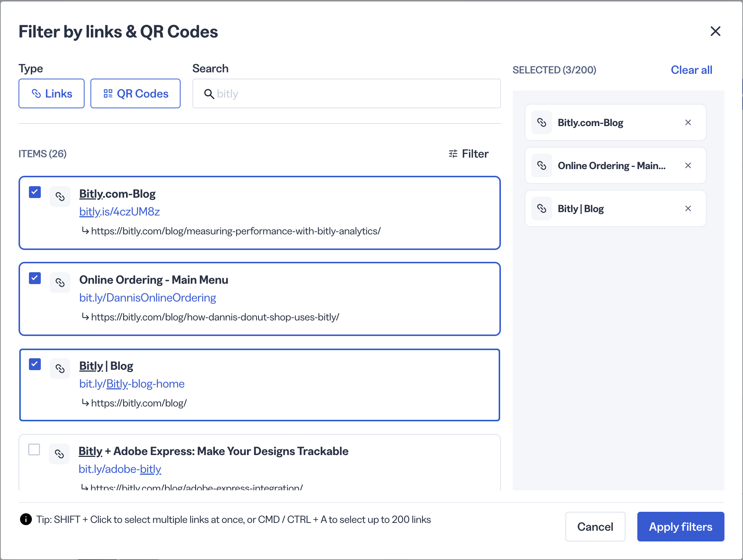Image resolution: width=743 pixels, height=560 pixels.
Task: Clear all selected items
Action: (691, 70)
